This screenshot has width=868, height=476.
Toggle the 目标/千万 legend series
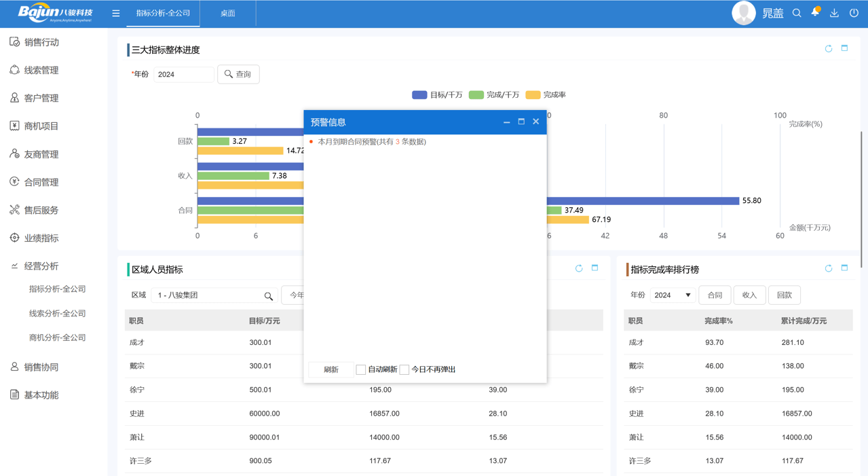[x=430, y=94]
